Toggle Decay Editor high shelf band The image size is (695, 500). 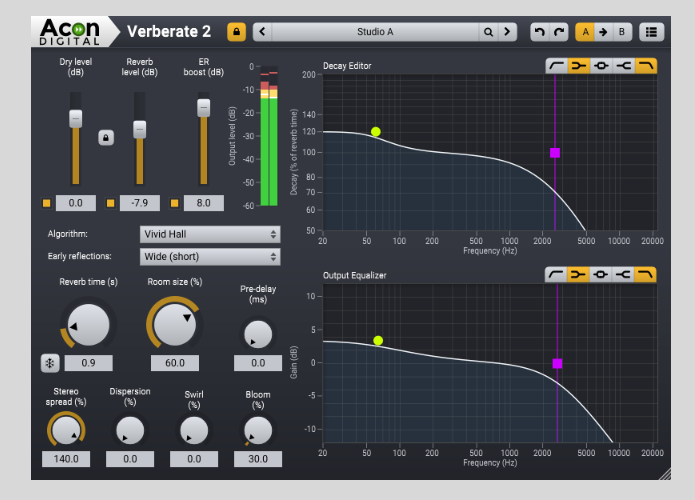pos(623,66)
